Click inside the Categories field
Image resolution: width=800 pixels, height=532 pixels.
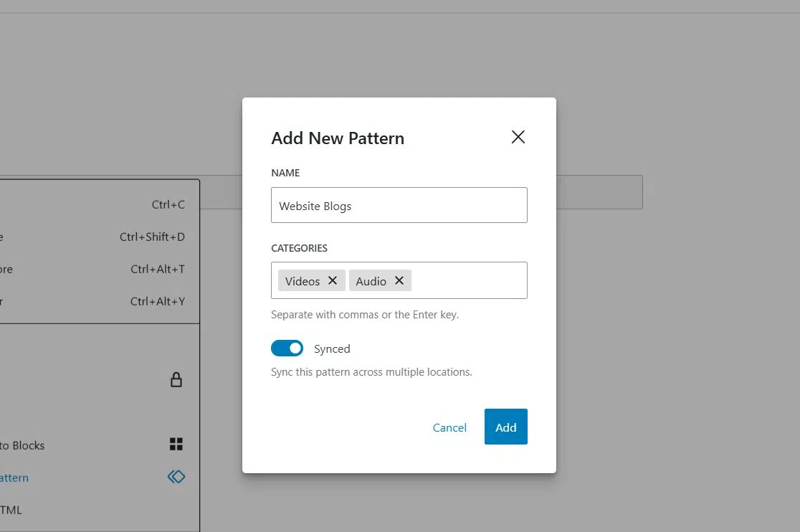[x=466, y=280]
